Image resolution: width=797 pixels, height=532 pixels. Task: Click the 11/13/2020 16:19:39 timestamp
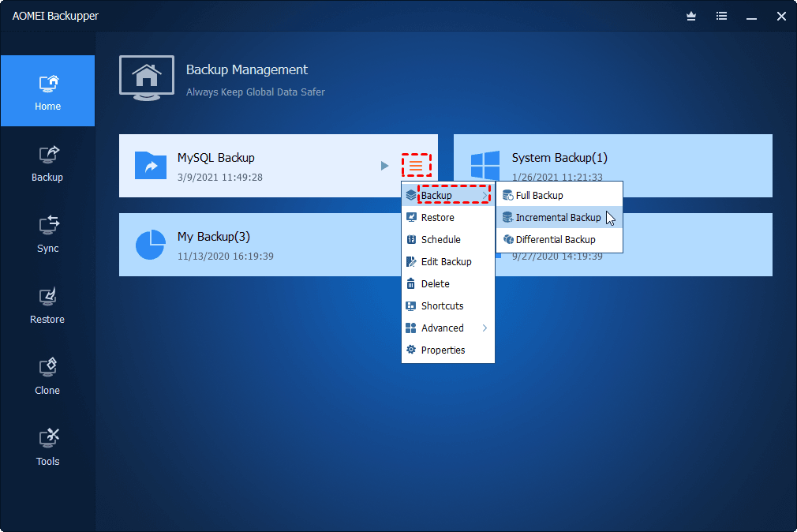(225, 257)
